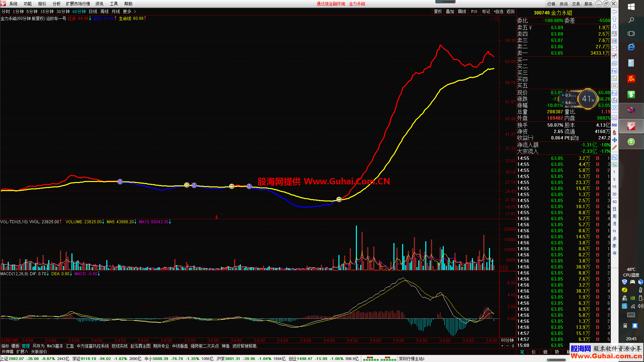The image size is (644, 362).
Task: Open Windows Start button
Action: click(631, 7)
